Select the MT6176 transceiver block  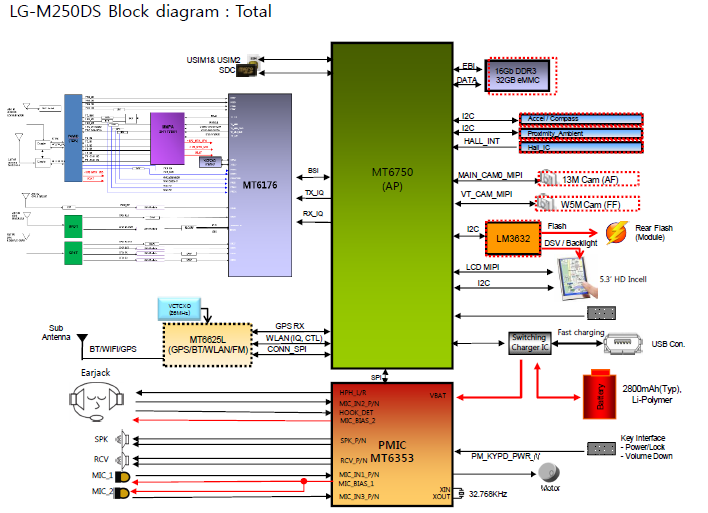[260, 185]
